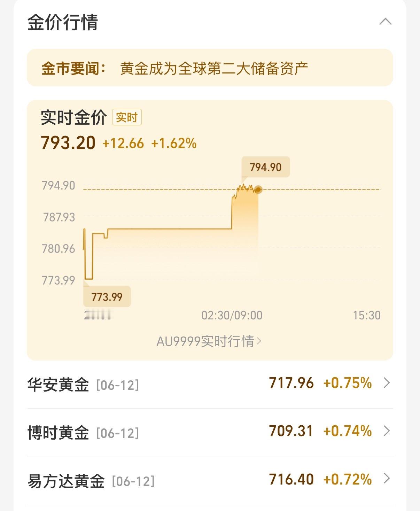Click the arrow next to AU9999实时行情
Screen dimensions: 420x511
coord(259,341)
